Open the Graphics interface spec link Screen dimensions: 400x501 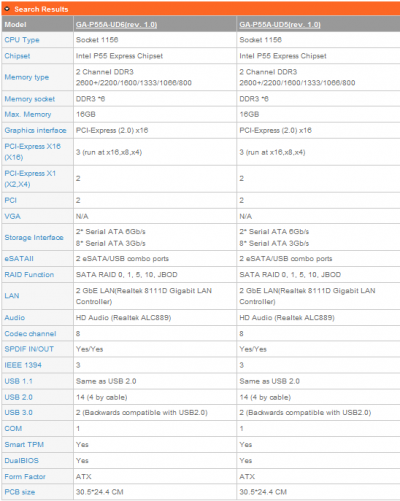coord(35,130)
